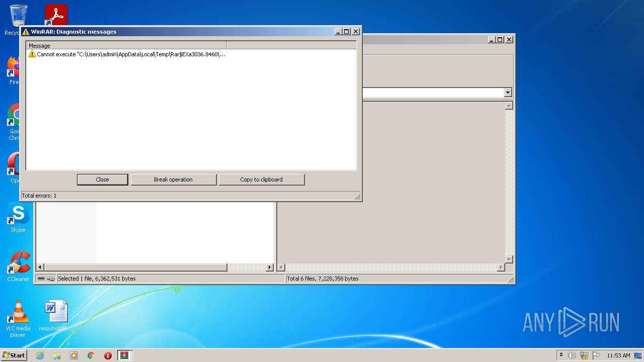644x362 pixels.
Task: Click the WinRAR taskbar button
Action: pyautogui.click(x=125, y=355)
